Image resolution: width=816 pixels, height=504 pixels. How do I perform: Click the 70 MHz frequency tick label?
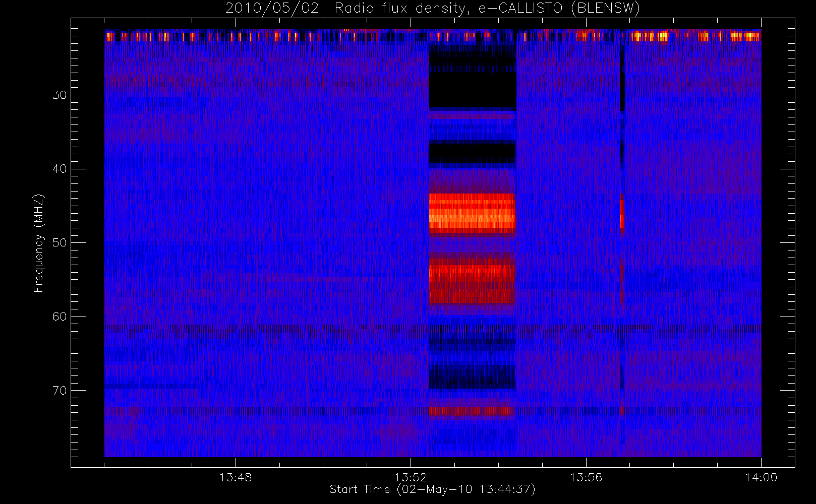point(60,390)
